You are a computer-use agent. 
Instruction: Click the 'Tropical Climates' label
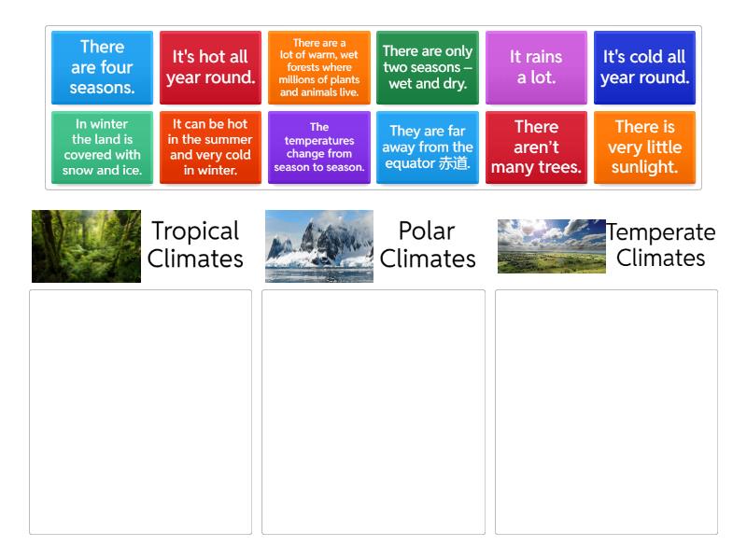click(x=194, y=245)
